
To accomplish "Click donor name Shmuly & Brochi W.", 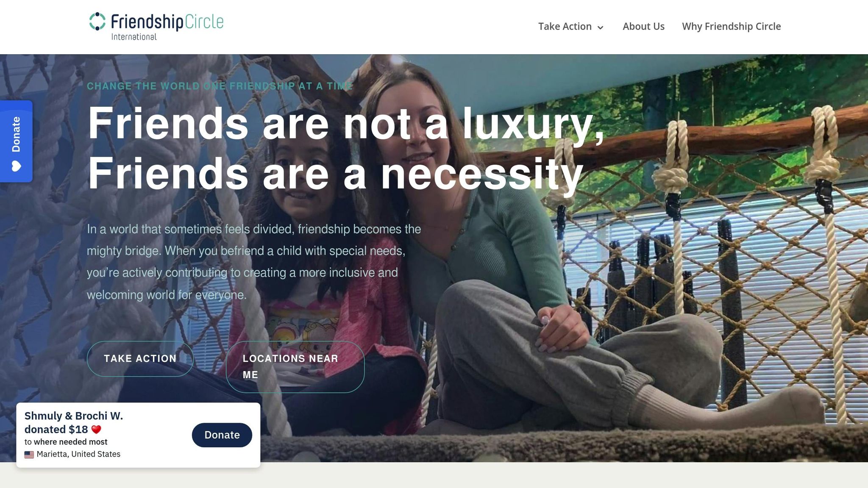I will point(74,416).
